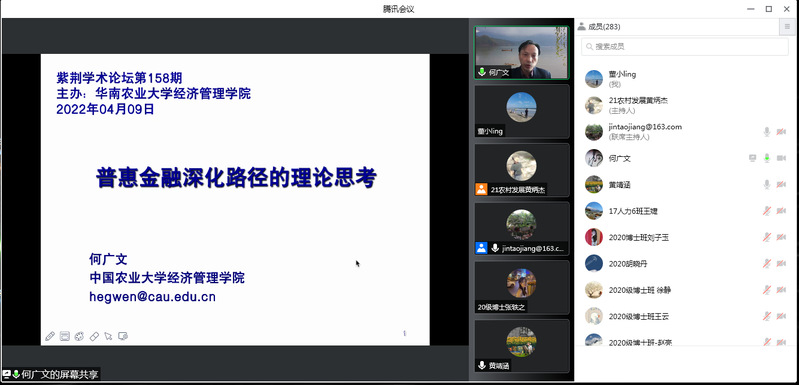Select the pencil annotation tool on slide

coord(50,336)
